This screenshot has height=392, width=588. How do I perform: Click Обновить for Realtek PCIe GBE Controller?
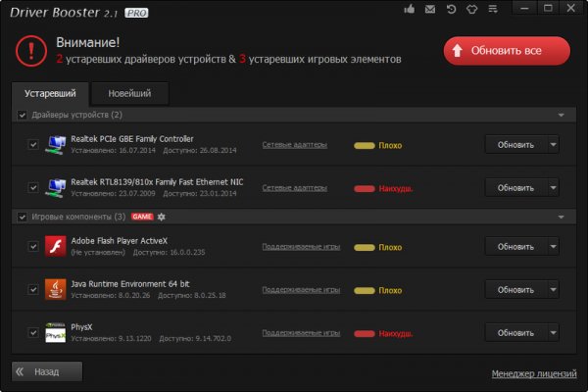[516, 145]
